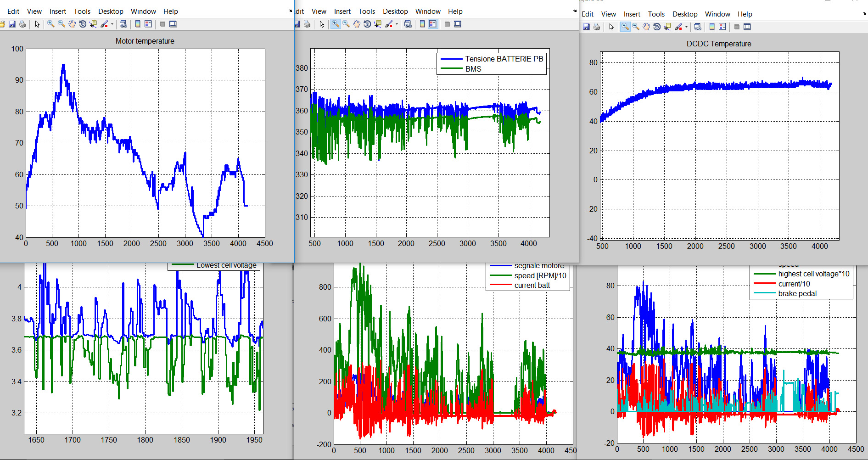Viewport: 868px width, 460px height.
Task: Click Link Plot icon in Motor temperature window
Action: tap(123, 24)
